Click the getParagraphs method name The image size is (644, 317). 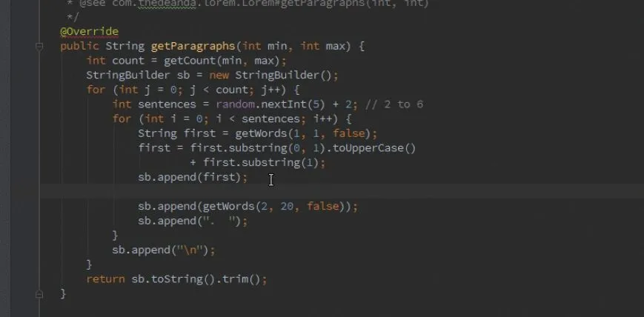193,47
